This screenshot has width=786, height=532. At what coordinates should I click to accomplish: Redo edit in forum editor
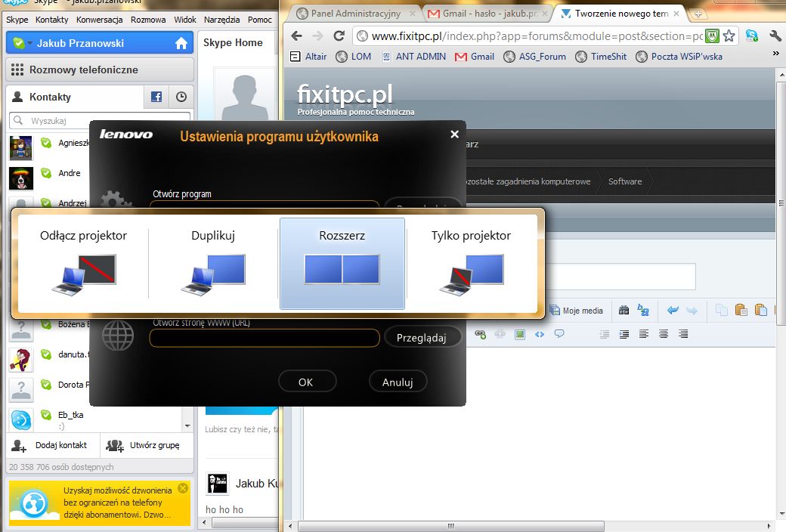pos(692,311)
